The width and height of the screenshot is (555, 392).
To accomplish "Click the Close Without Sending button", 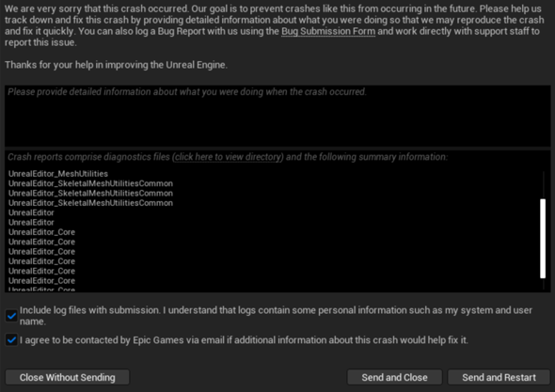I will 67,377.
